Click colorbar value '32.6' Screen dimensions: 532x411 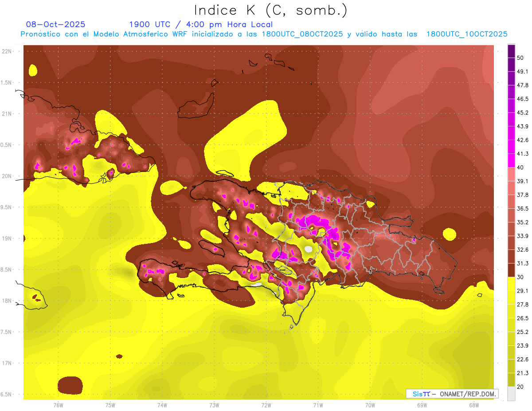(x=523, y=250)
